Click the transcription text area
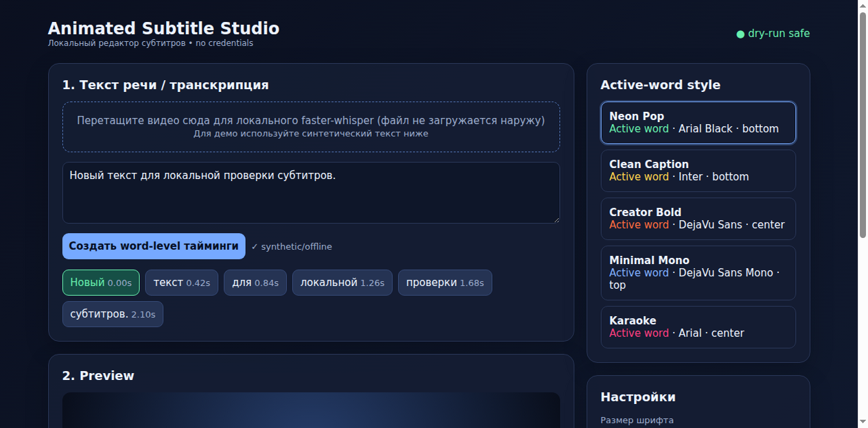 311,193
